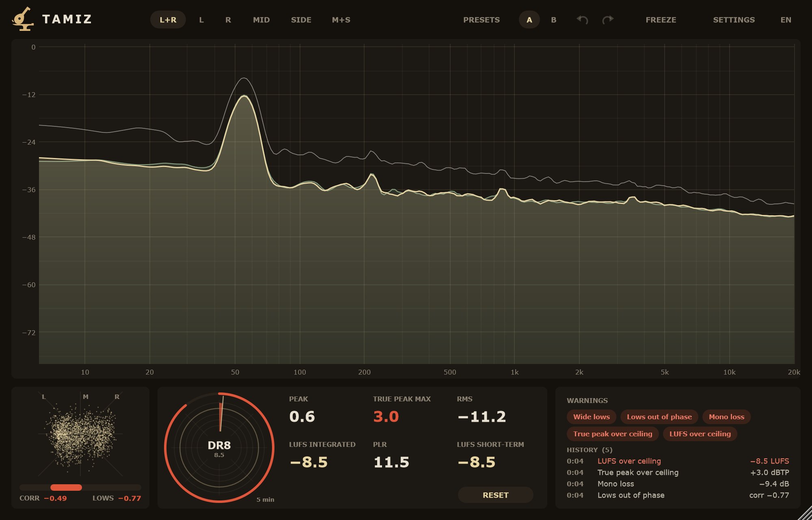This screenshot has width=812, height=520.
Task: Click True peak over ceiling badge
Action: (613, 434)
